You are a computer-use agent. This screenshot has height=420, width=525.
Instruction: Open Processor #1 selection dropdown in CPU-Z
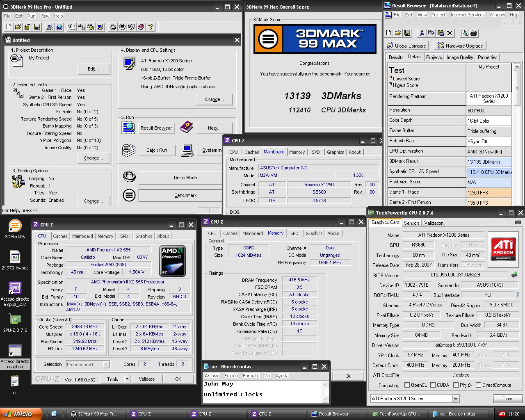tap(106, 364)
